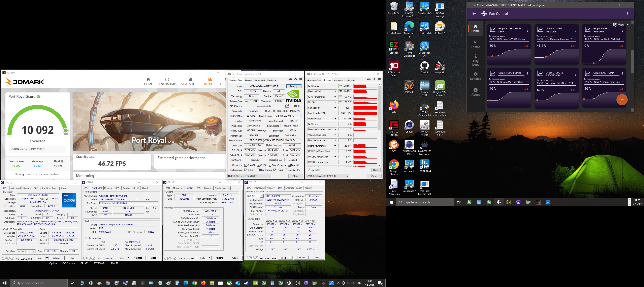Screen dimensions: 644x287
Task: Click the Bus Interface question mark in GPU-Z
Action: tap(300, 116)
